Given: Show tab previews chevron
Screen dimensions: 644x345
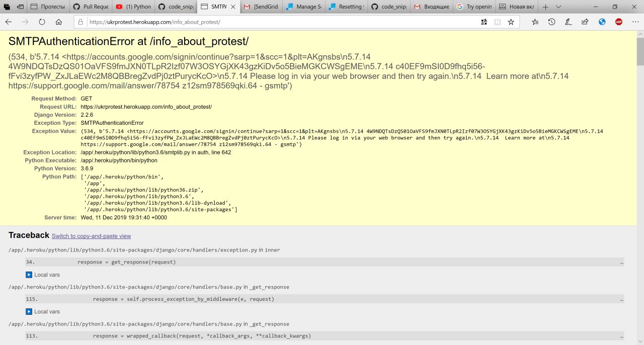Looking at the screenshot, I should click(558, 7).
